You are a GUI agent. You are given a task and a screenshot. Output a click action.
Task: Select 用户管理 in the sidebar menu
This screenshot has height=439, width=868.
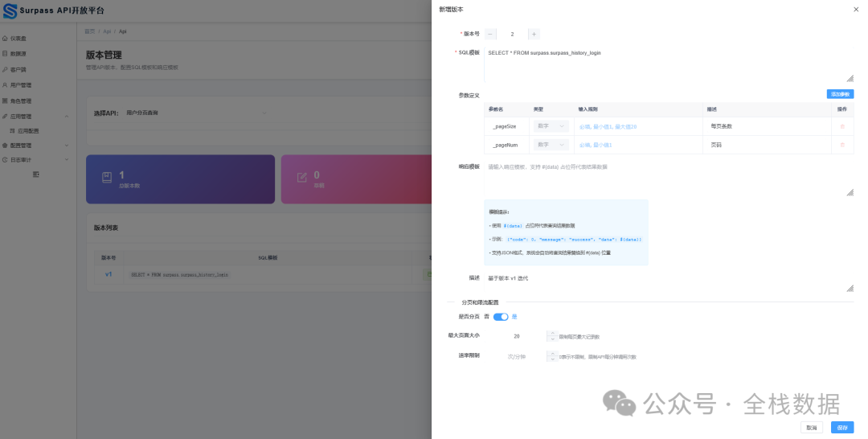(21, 84)
